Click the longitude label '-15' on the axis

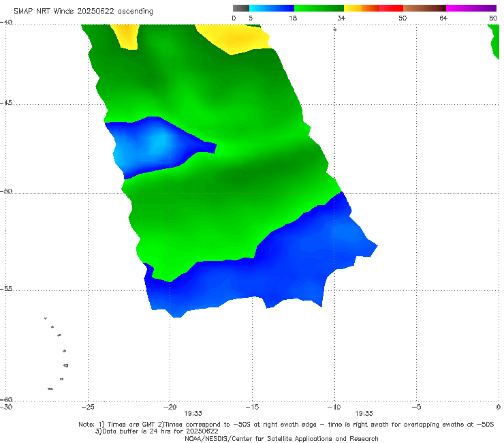(252, 407)
